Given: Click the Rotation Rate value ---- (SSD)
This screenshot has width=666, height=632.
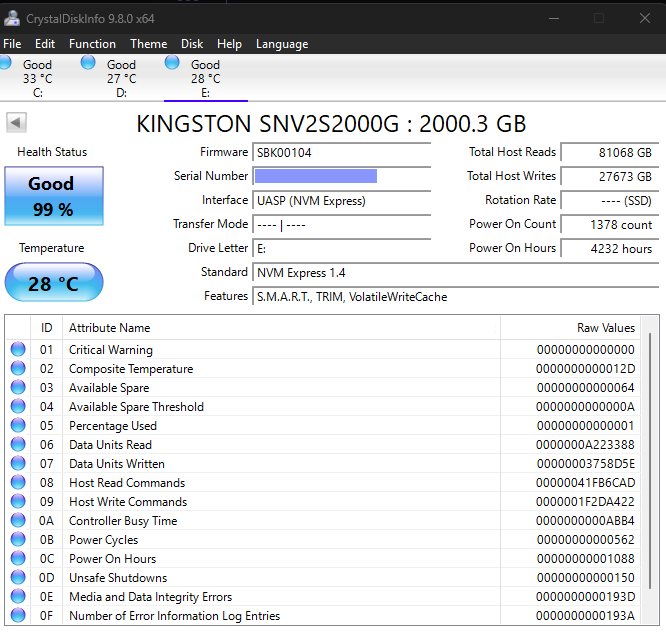Looking at the screenshot, I should pos(610,200).
